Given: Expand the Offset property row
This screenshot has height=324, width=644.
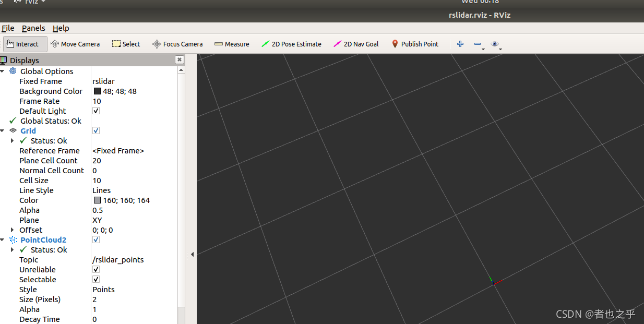Looking at the screenshot, I should 13,230.
